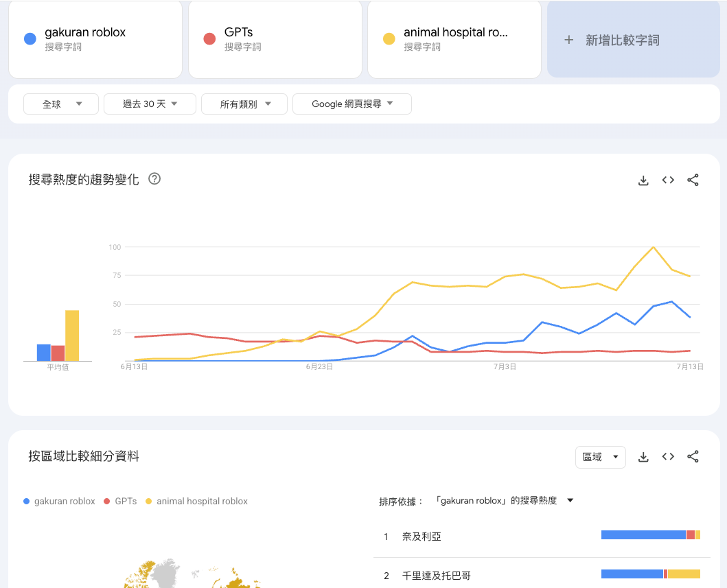Open the 所有類別 category dropdown
The height and width of the screenshot is (588, 727).
tap(244, 104)
